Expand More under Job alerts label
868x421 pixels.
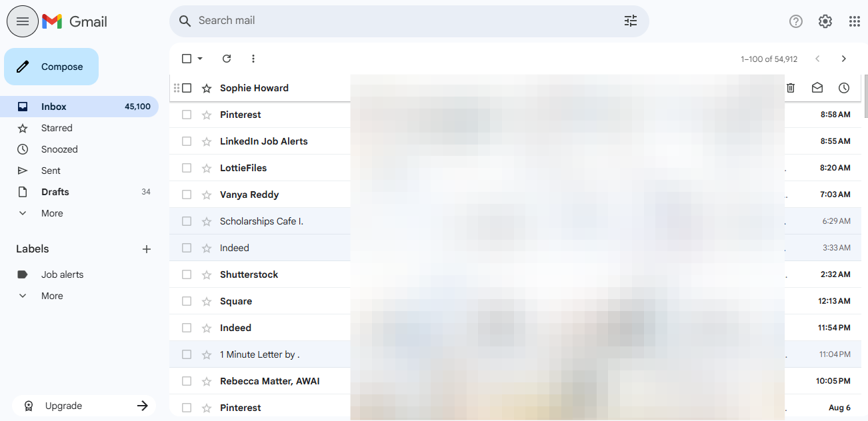(51, 296)
